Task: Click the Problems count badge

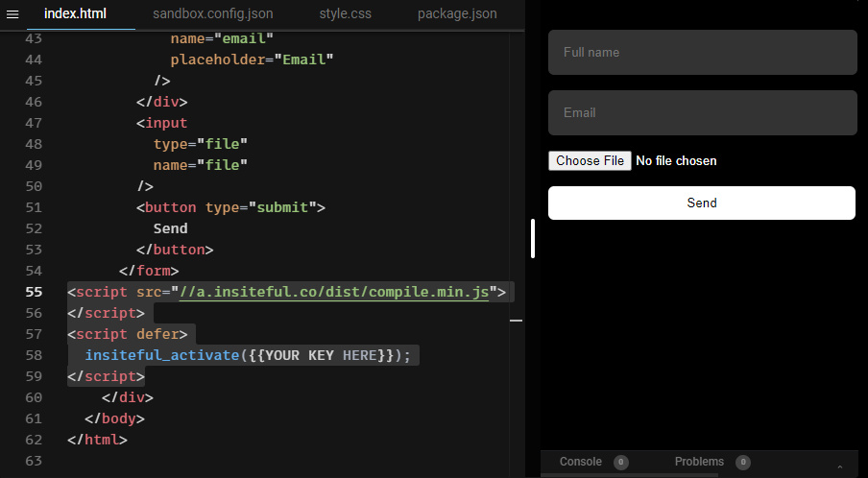Action: click(743, 462)
